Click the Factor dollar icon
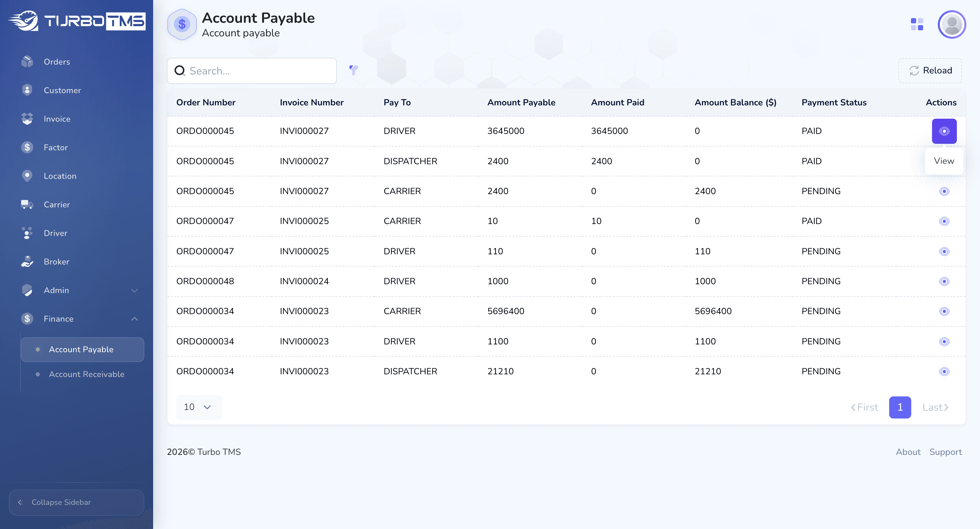980x529 pixels. tap(27, 148)
